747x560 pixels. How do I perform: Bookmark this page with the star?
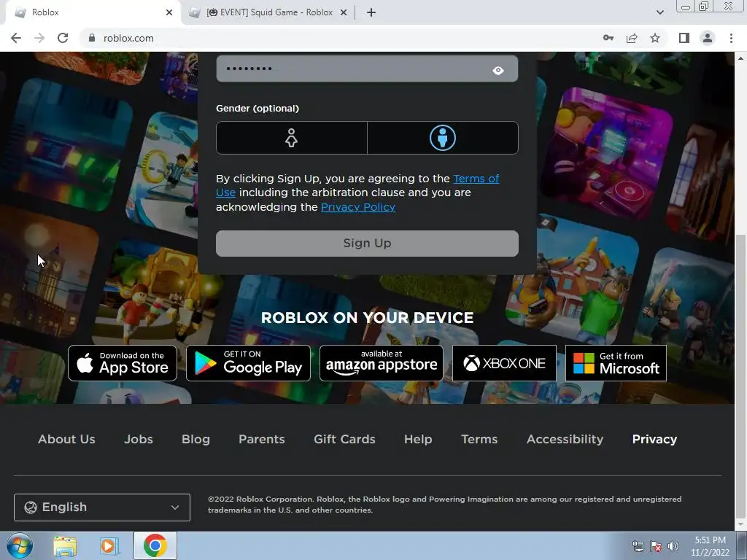pyautogui.click(x=655, y=38)
